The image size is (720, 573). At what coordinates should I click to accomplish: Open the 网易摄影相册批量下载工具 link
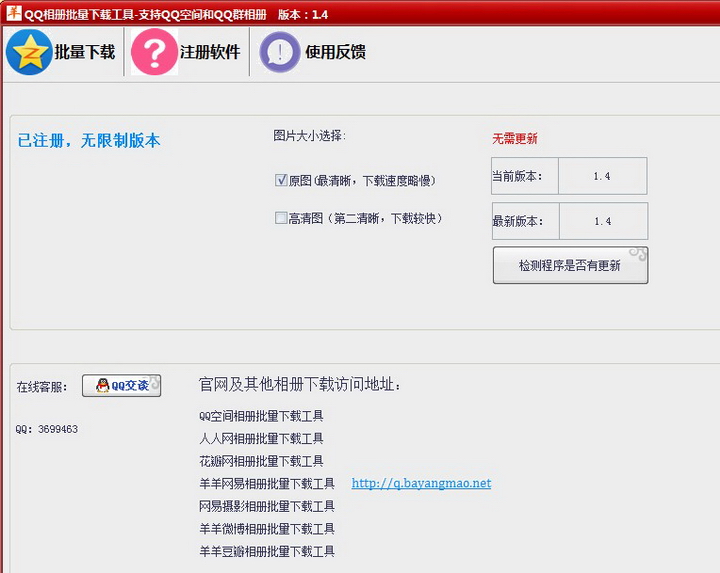click(267, 506)
